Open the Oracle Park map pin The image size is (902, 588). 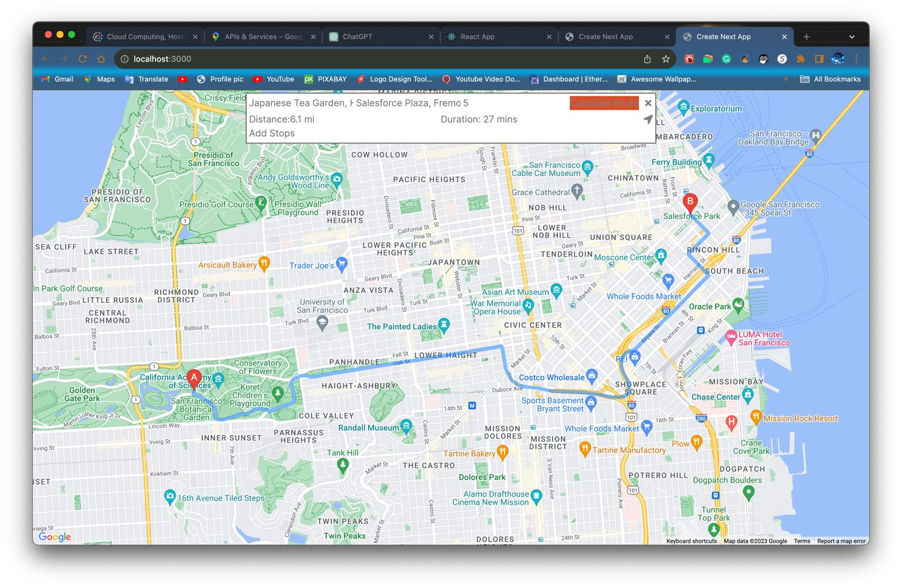click(x=739, y=305)
